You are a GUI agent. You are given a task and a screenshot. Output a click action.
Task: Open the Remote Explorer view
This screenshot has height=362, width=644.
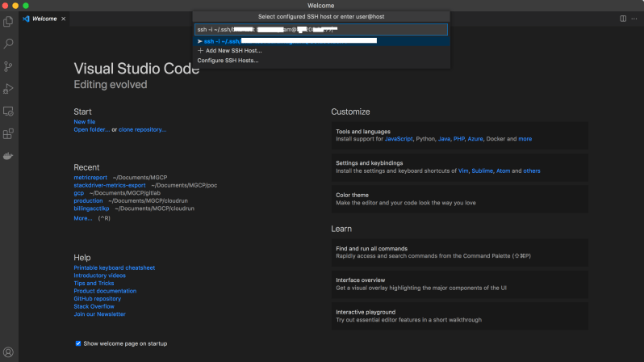click(x=8, y=111)
